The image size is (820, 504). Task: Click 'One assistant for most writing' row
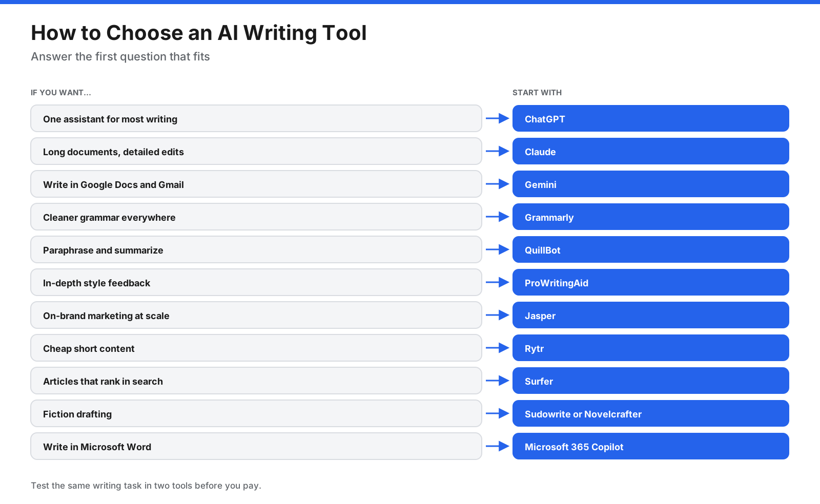256,118
